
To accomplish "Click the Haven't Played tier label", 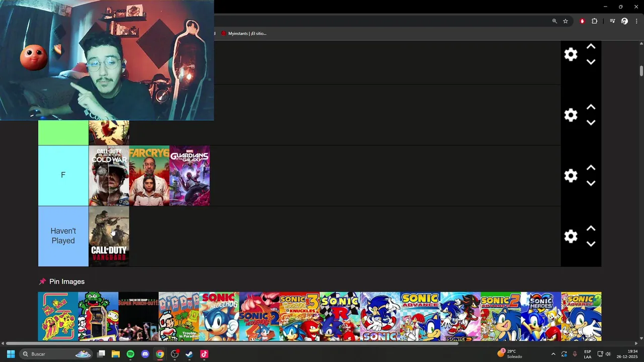I will tap(63, 236).
